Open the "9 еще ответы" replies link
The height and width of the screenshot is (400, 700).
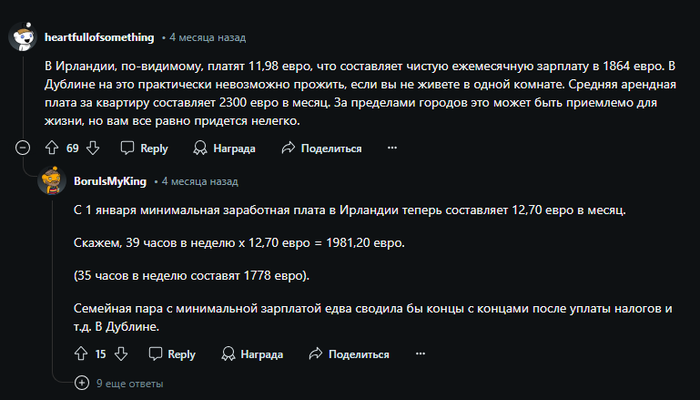pos(130,383)
